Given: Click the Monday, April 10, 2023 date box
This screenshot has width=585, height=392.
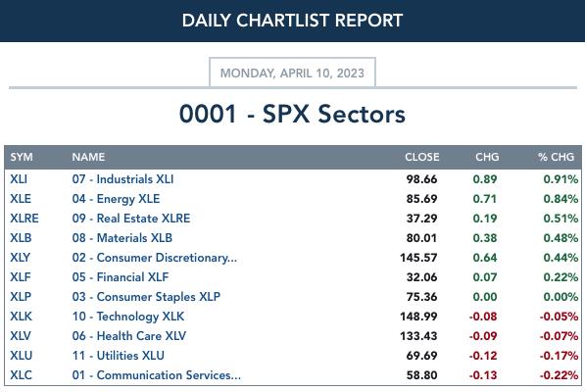Looking at the screenshot, I should tap(292, 73).
